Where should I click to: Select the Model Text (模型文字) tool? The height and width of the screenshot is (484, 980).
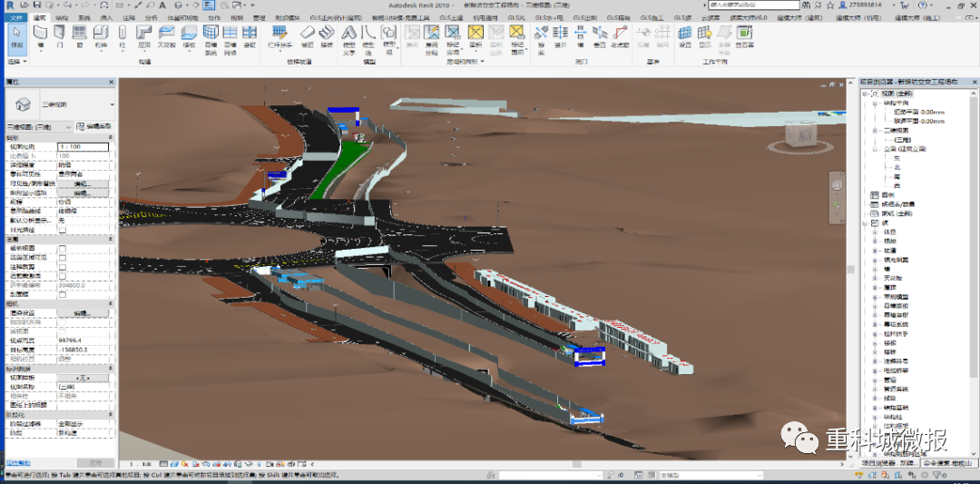pyautogui.click(x=349, y=40)
